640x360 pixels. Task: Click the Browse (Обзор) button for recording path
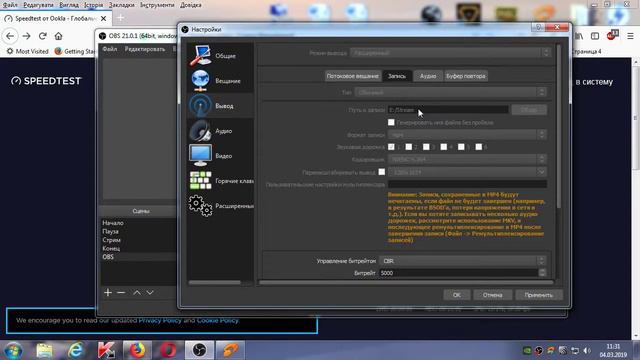529,110
